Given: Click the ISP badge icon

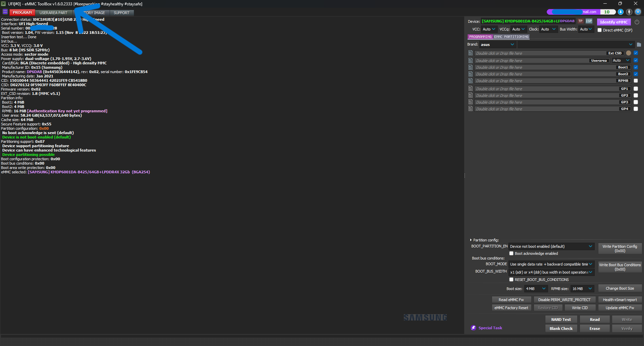Looking at the screenshot, I should [589, 21].
